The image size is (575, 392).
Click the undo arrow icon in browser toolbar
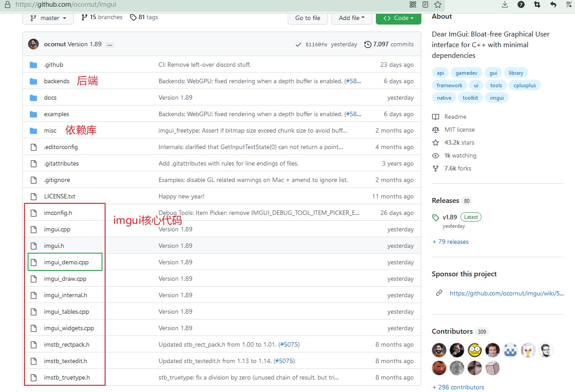(x=553, y=4)
